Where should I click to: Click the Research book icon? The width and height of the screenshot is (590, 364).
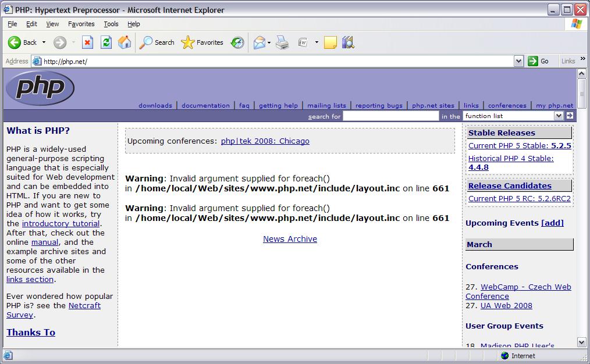point(349,42)
